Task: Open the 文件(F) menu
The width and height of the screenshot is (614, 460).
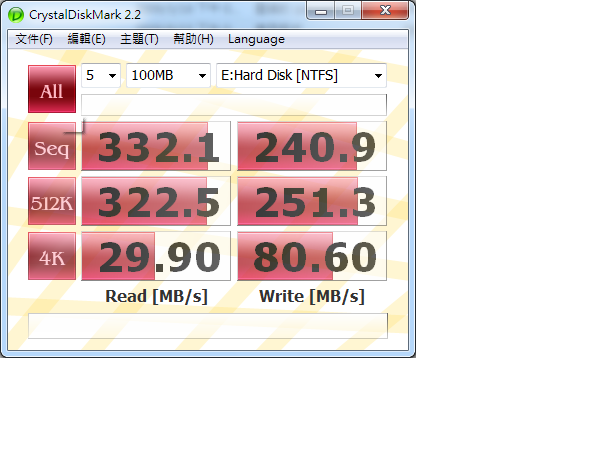Action: pos(34,39)
